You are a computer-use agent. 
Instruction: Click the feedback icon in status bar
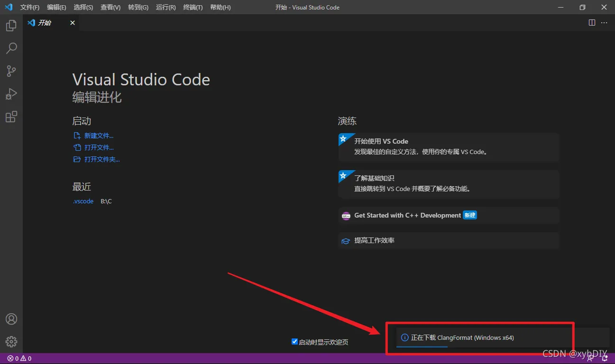click(x=591, y=359)
